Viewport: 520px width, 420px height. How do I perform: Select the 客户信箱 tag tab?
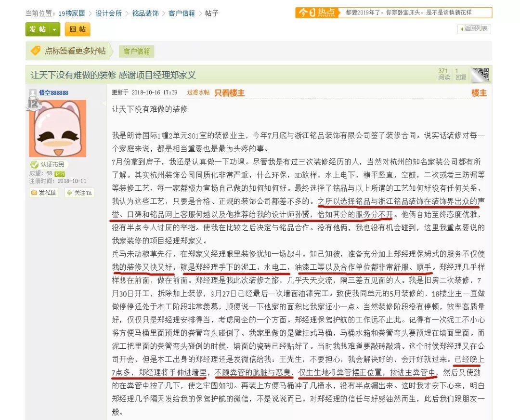[136, 51]
